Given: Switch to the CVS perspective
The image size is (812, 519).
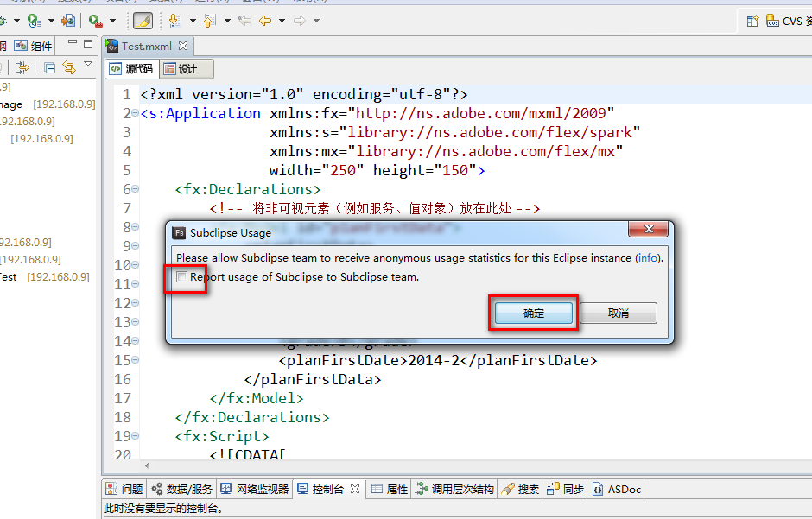Looking at the screenshot, I should (787, 21).
